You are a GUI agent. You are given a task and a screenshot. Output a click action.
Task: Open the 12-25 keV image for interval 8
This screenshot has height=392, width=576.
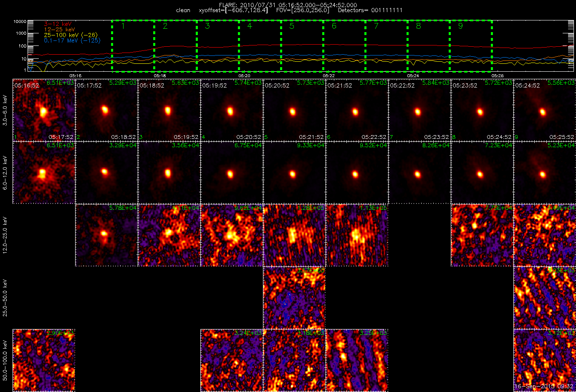482,235
